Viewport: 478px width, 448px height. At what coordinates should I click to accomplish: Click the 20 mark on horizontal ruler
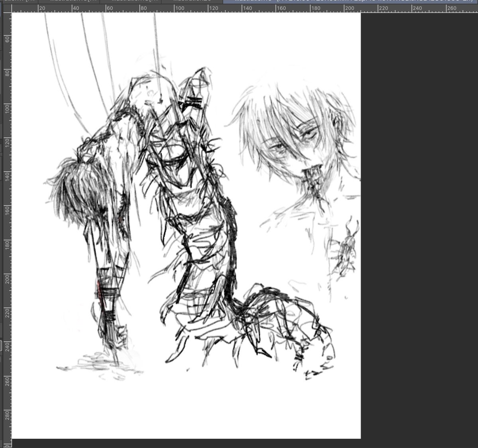pyautogui.click(x=42, y=8)
